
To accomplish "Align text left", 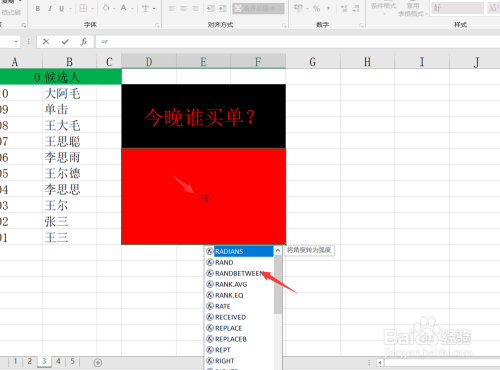I will (171, 9).
